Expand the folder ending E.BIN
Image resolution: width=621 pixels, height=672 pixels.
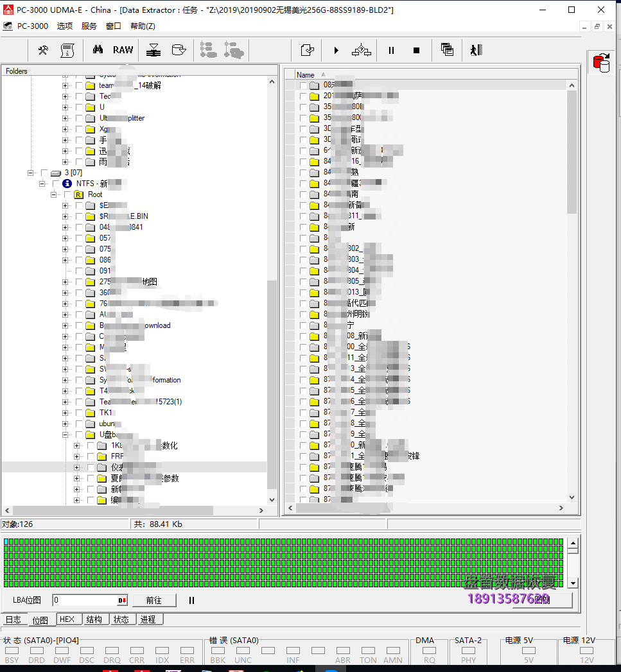click(66, 216)
